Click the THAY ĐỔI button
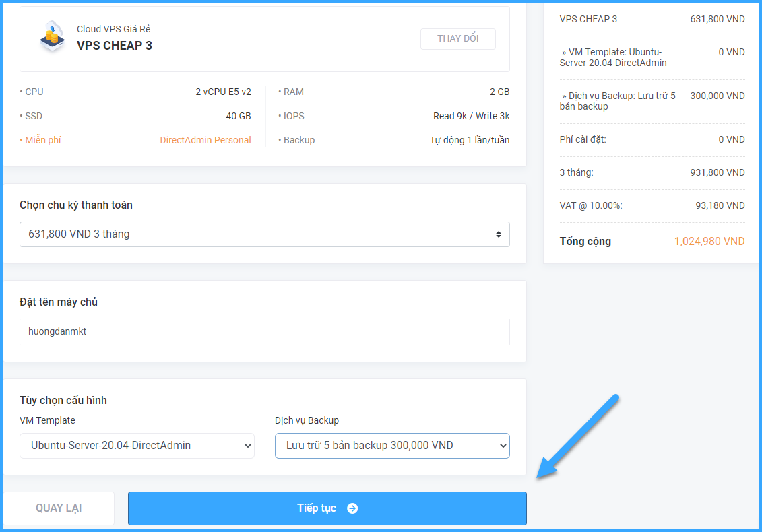Viewport: 762px width, 532px height. point(457,39)
